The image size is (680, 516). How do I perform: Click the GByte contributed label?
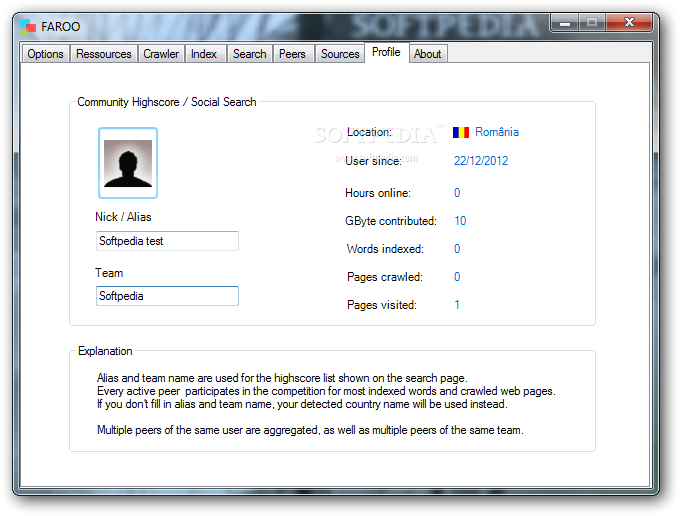click(391, 221)
